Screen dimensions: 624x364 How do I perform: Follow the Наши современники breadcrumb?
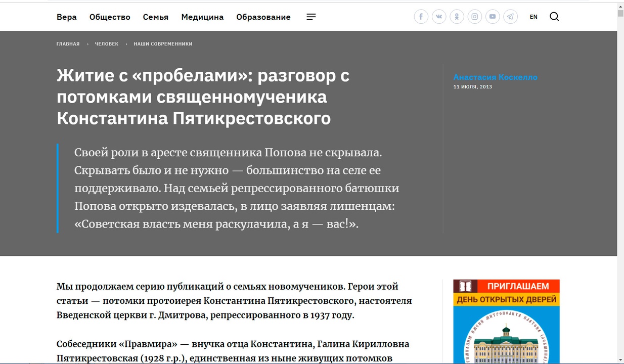163,44
